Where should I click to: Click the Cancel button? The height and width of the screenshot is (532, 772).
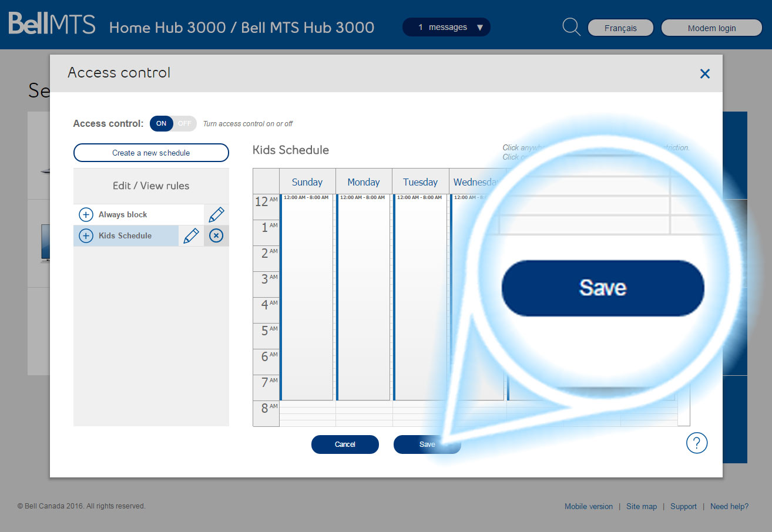(345, 445)
